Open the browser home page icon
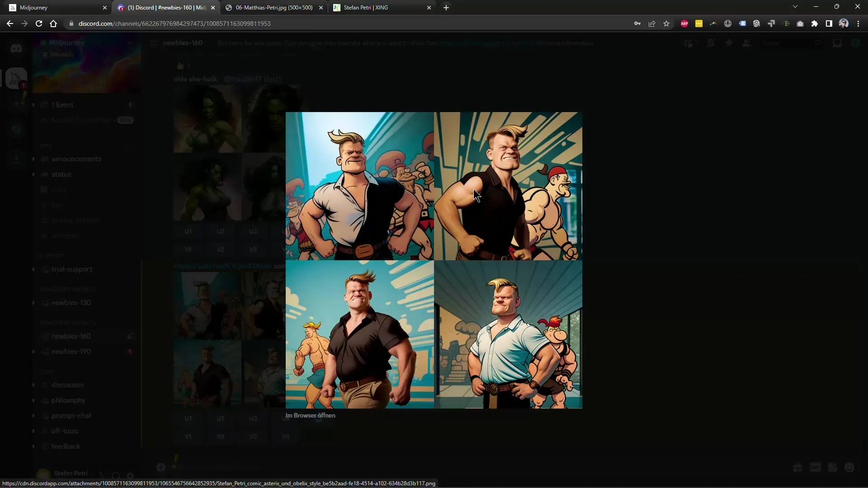This screenshot has width=868, height=488. pos(53,23)
